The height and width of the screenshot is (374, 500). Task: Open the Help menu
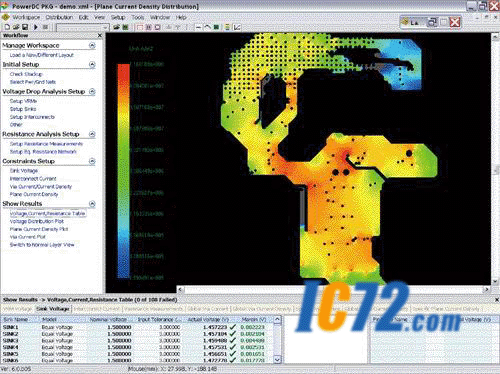coord(181,17)
